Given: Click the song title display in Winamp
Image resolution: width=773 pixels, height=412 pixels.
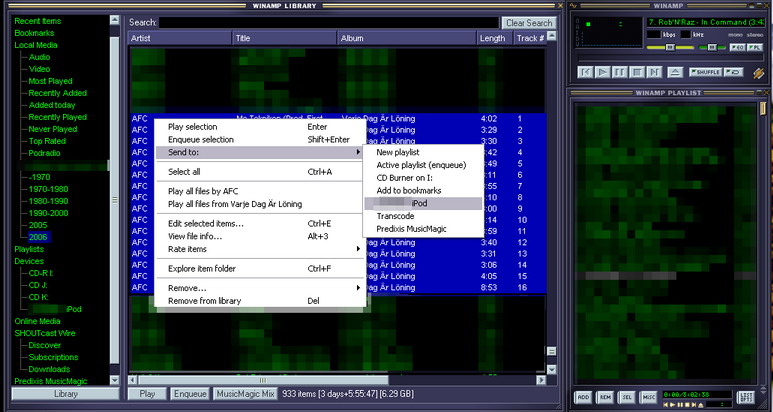Looking at the screenshot, I should click(705, 23).
